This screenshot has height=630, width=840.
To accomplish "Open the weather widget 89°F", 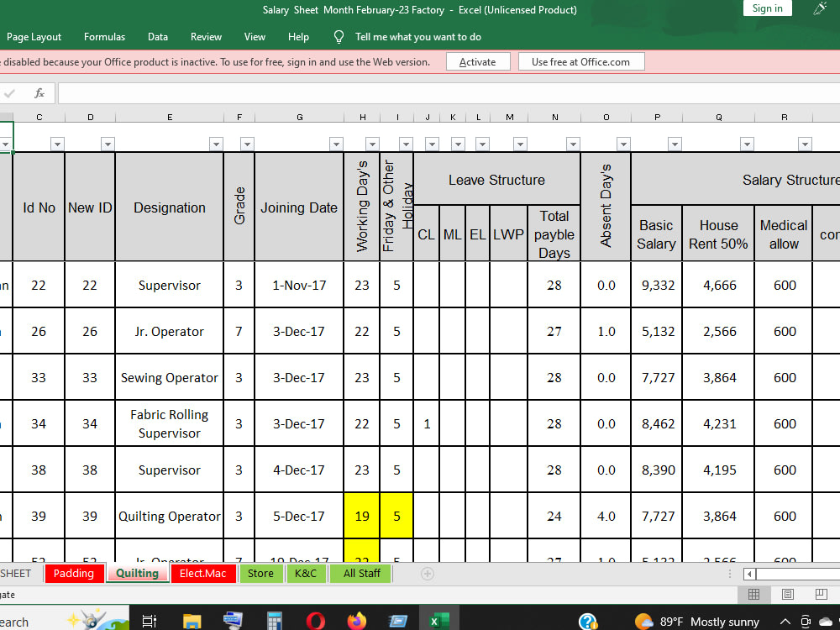I will point(697,622).
